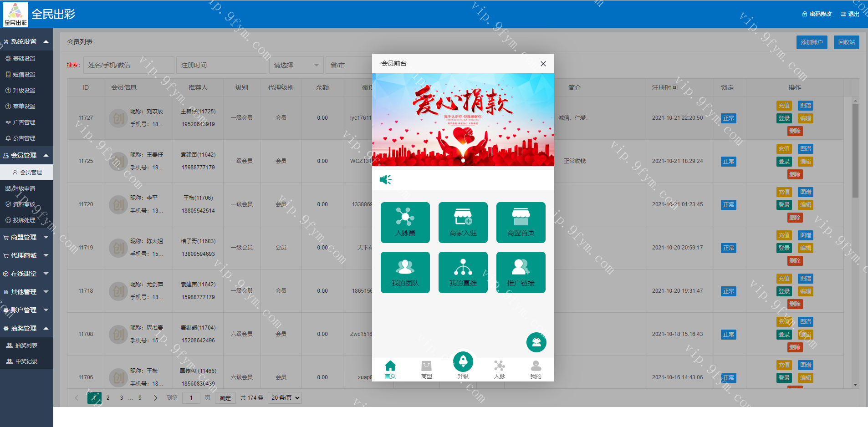Open 我的直推 in the preview
Image resolution: width=868 pixels, height=427 pixels.
point(463,272)
